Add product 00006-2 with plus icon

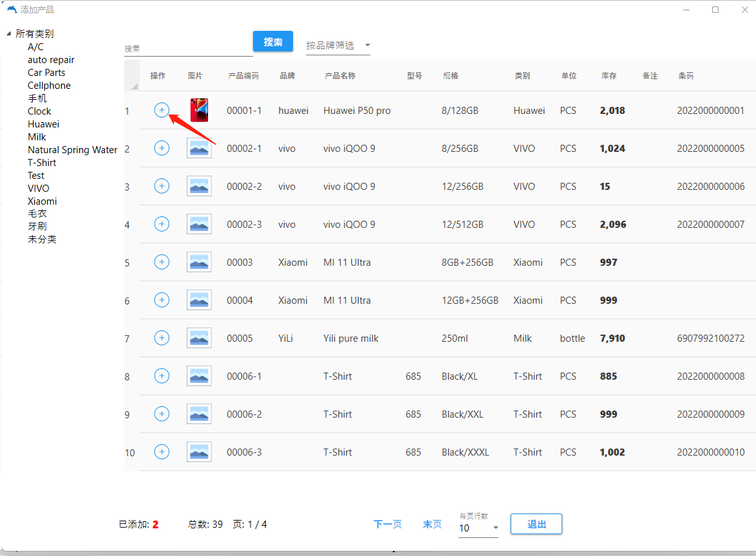[162, 414]
